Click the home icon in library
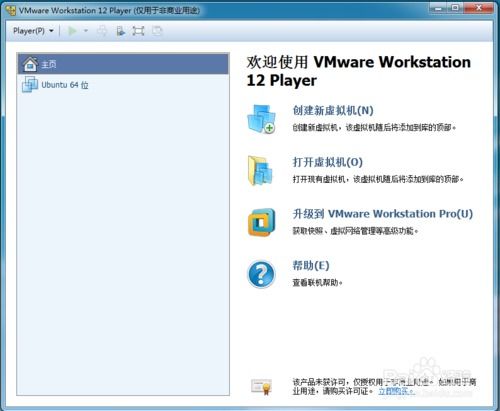The image size is (500, 411). tap(30, 64)
